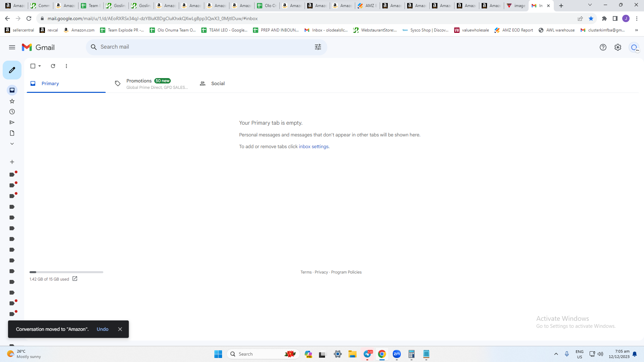The width and height of the screenshot is (644, 362).
Task: Open the Windows Start button
Action: click(x=218, y=354)
